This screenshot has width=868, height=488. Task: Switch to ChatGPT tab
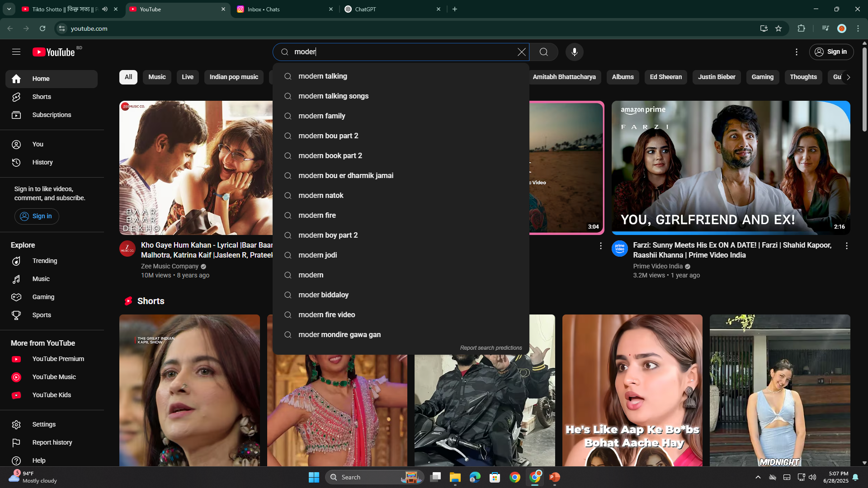coord(392,9)
